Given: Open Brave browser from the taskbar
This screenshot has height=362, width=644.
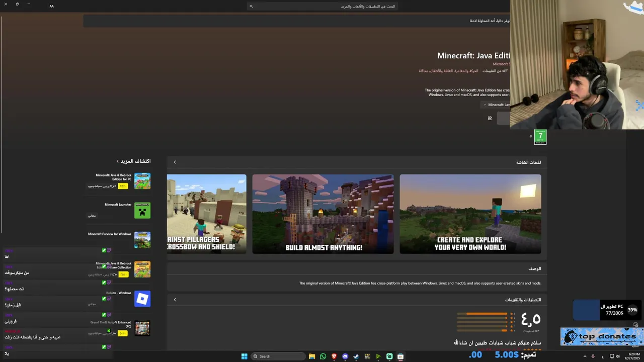Looking at the screenshot, I should 334,356.
